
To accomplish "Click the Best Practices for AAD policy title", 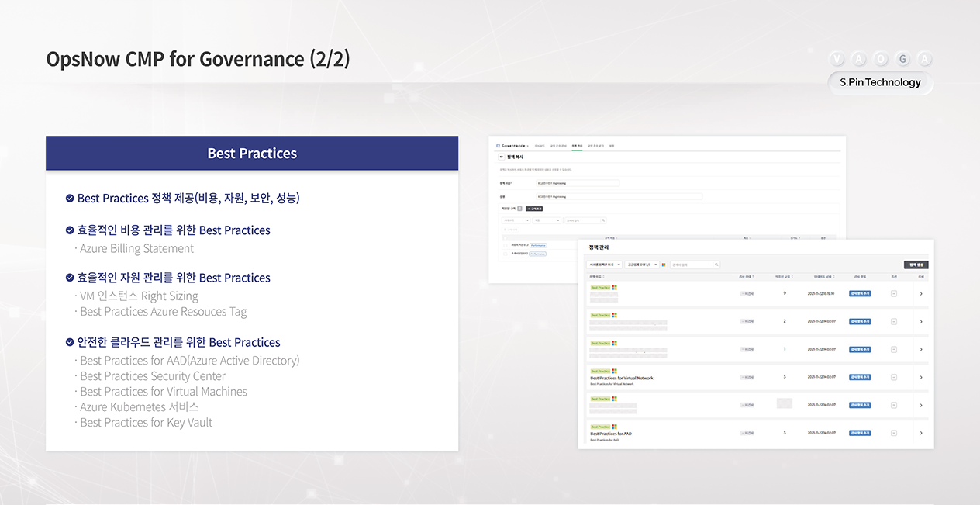I will coord(611,434).
